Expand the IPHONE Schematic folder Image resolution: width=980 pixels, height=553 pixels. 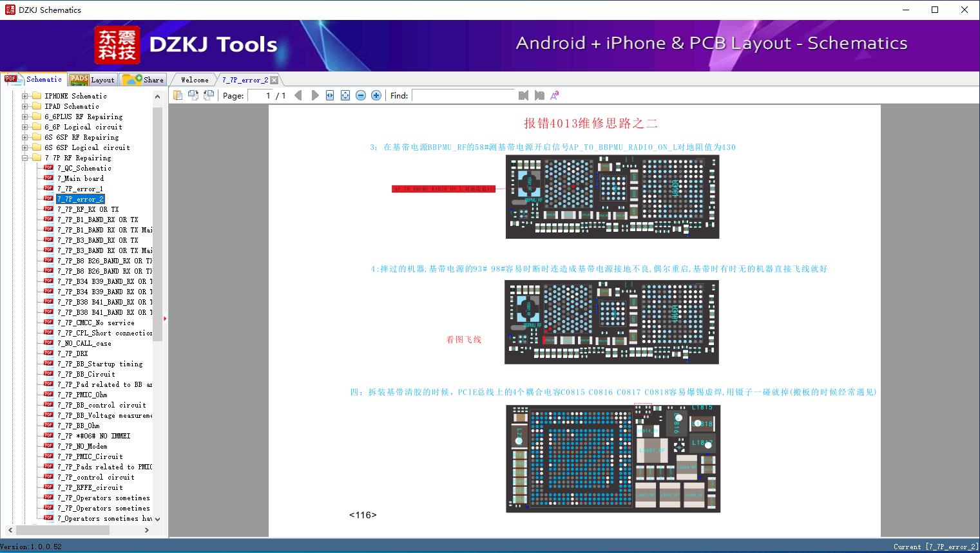[25, 96]
